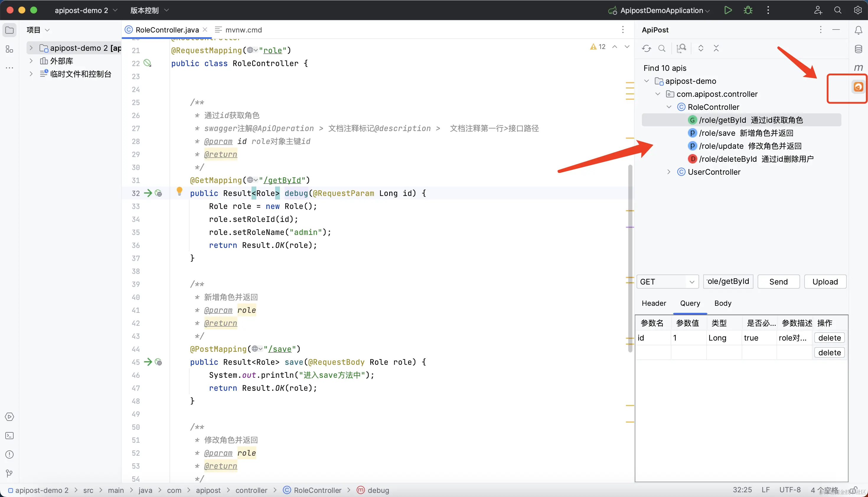This screenshot has height=497, width=868.
Task: Open the GET method dropdown
Action: 667,282
